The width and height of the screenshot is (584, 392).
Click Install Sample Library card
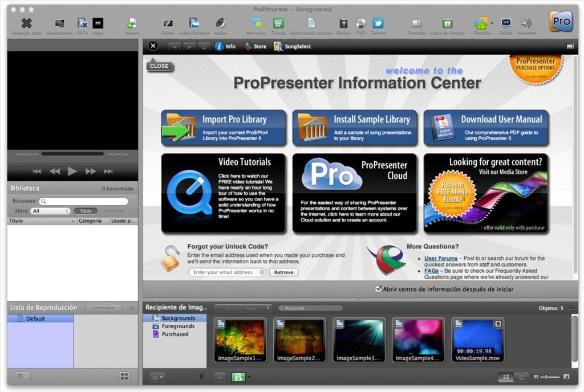click(x=355, y=128)
